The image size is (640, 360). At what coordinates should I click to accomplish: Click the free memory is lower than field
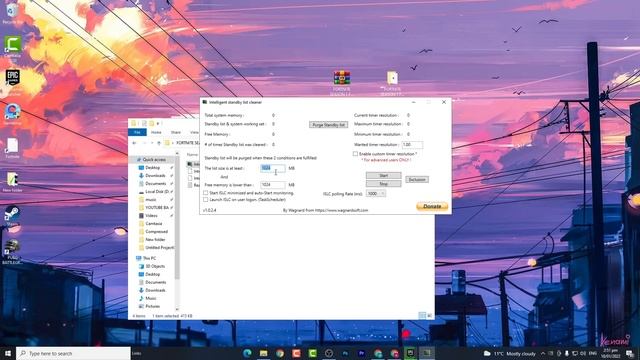[273, 185]
